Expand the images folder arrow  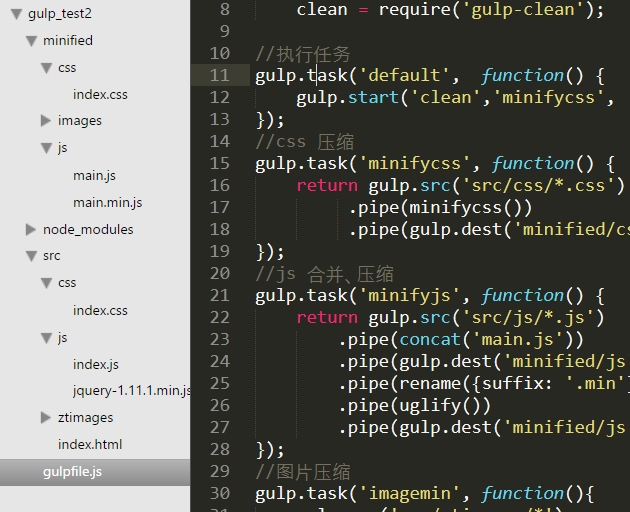coord(46,121)
